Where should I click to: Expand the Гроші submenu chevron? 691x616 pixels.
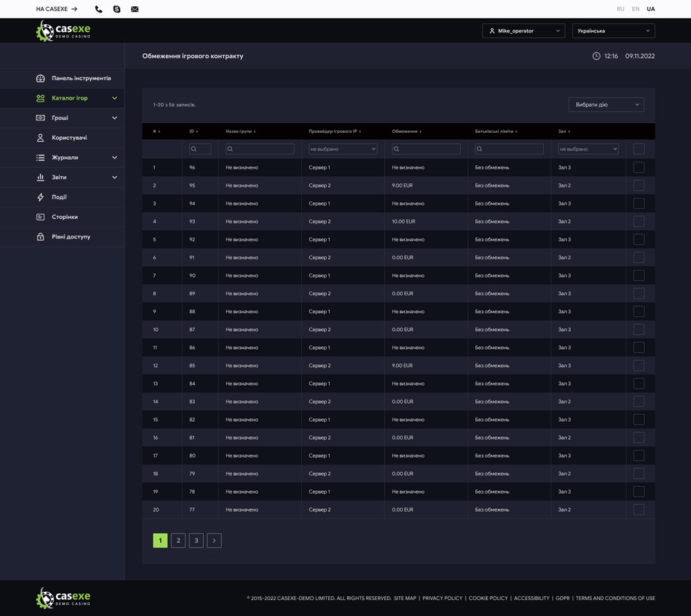pos(115,118)
